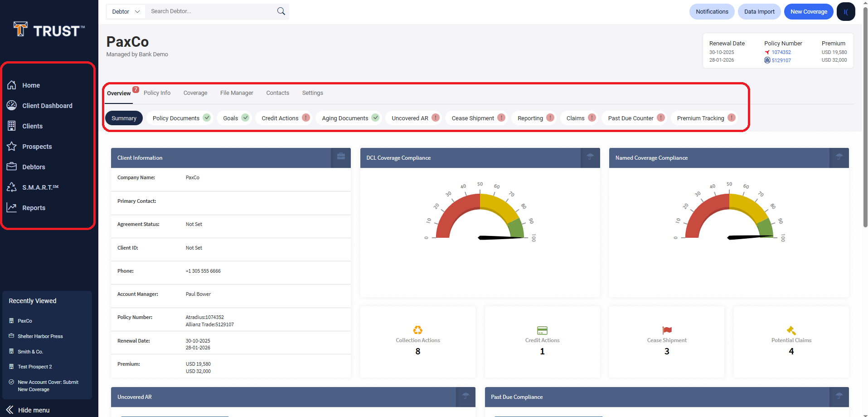This screenshot has width=868, height=417.
Task: Open the Debtor search type dropdown
Action: 126,12
